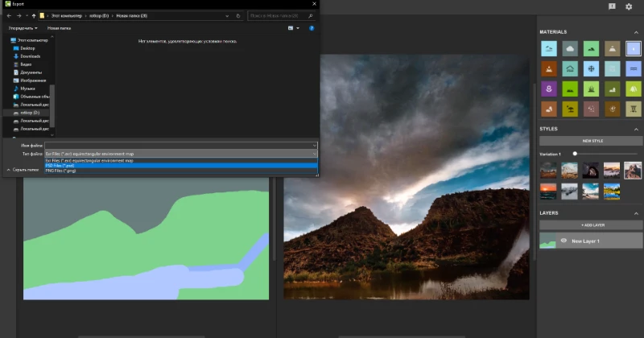Screen dimensions: 644x338
Task: Adjust the Variation slider handle
Action: click(x=575, y=154)
